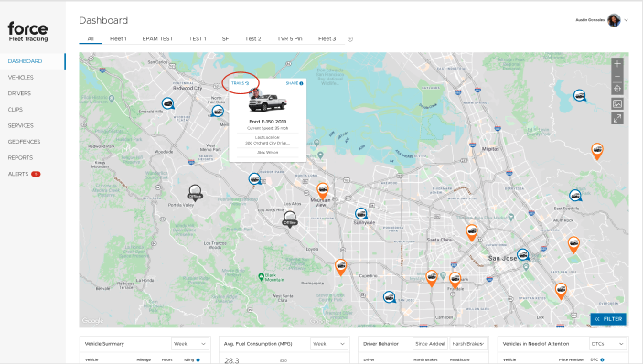This screenshot has width=643, height=364.
Task: Add a new fleet tab with plus icon
Action: pyautogui.click(x=350, y=39)
